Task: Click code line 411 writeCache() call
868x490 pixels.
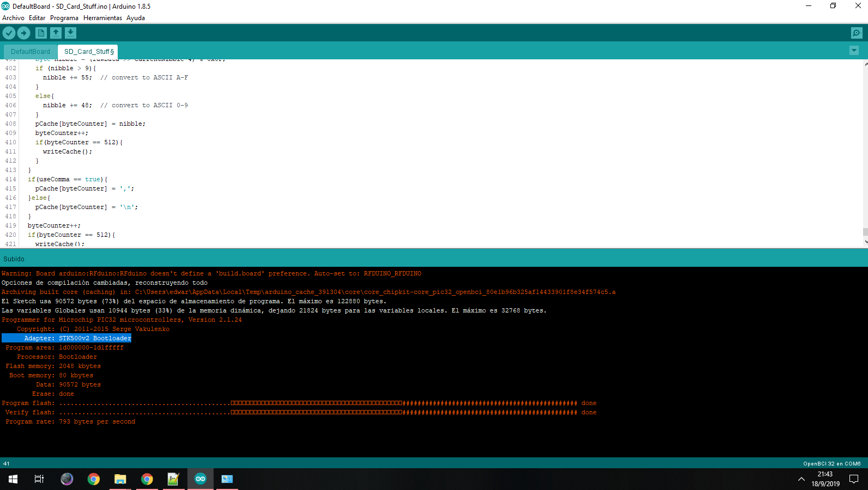Action: point(68,151)
